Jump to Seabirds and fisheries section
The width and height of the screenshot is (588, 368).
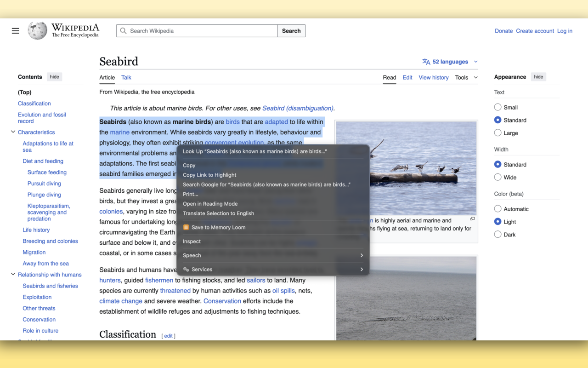tap(51, 286)
